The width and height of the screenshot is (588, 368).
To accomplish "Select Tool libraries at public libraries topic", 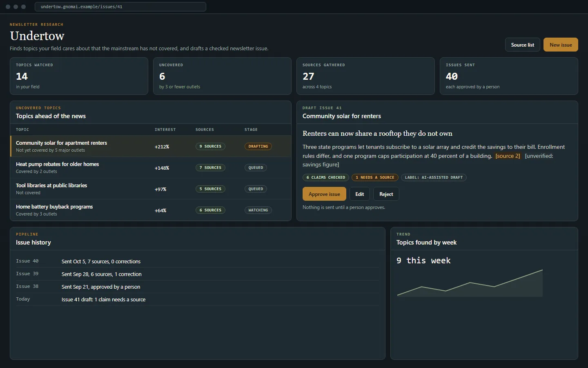I will (x=151, y=189).
